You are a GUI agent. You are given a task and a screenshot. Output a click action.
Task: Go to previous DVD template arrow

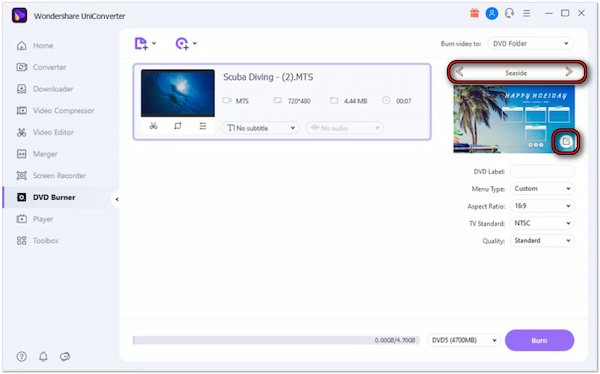point(460,72)
